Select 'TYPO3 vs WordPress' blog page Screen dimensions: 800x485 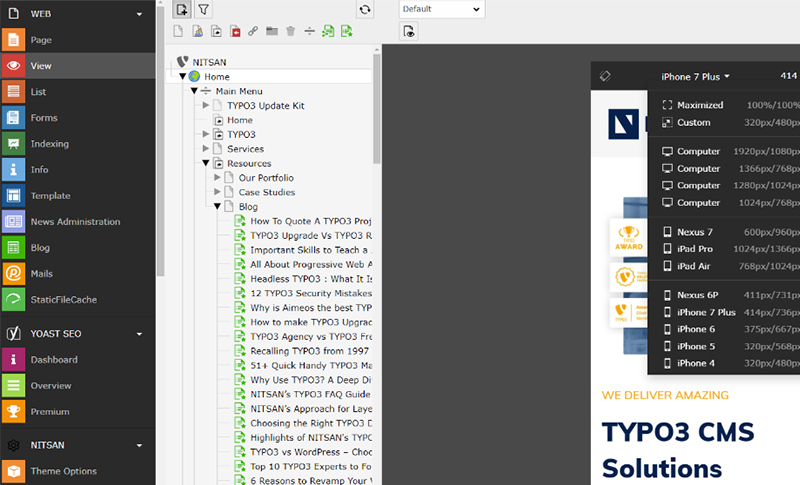point(311,452)
